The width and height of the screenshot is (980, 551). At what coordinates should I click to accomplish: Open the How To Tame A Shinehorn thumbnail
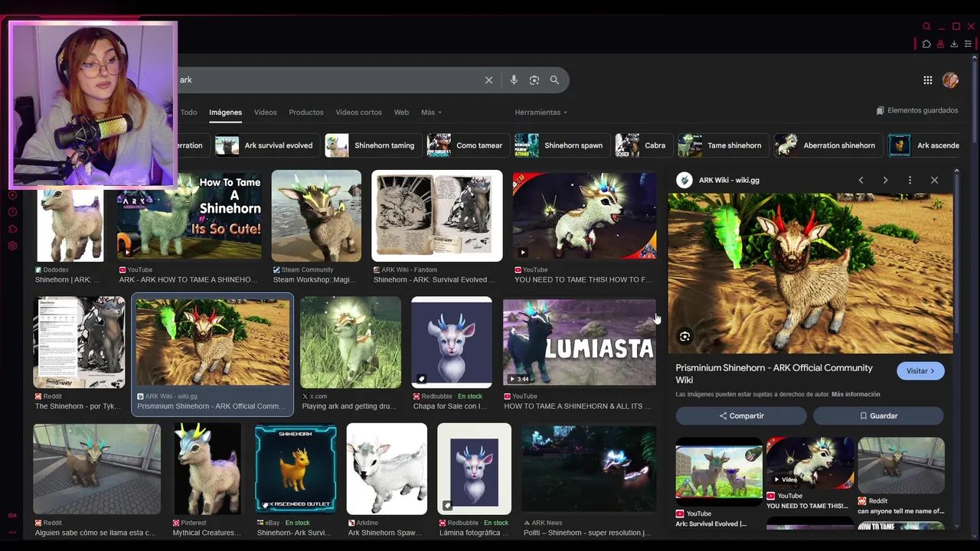tap(189, 216)
